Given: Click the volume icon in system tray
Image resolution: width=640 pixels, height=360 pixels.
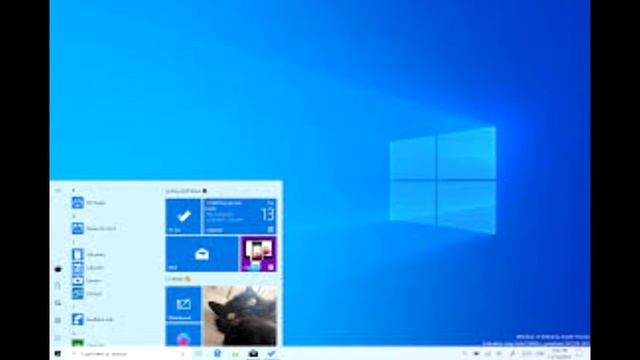Looking at the screenshot, I should coord(500,353).
